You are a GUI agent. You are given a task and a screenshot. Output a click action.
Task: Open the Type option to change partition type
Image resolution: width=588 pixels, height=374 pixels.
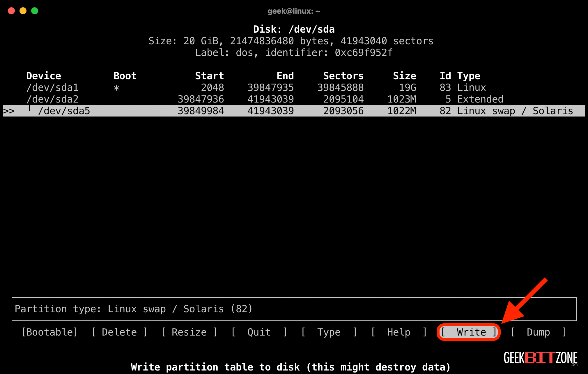click(x=329, y=332)
